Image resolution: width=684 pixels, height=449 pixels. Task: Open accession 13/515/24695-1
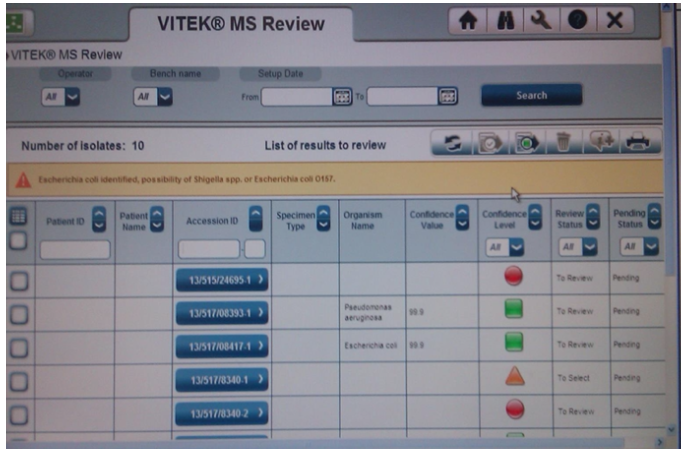[222, 280]
